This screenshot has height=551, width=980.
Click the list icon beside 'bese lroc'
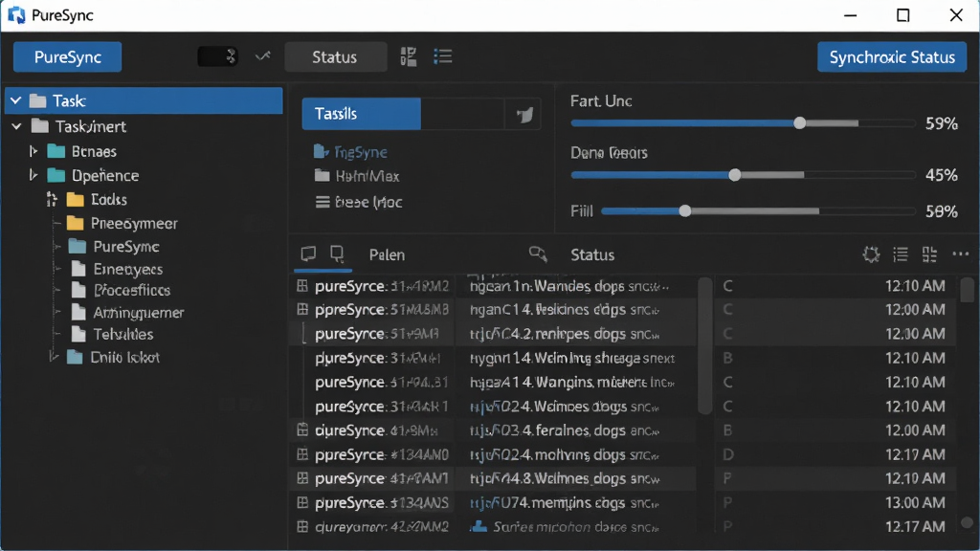323,202
